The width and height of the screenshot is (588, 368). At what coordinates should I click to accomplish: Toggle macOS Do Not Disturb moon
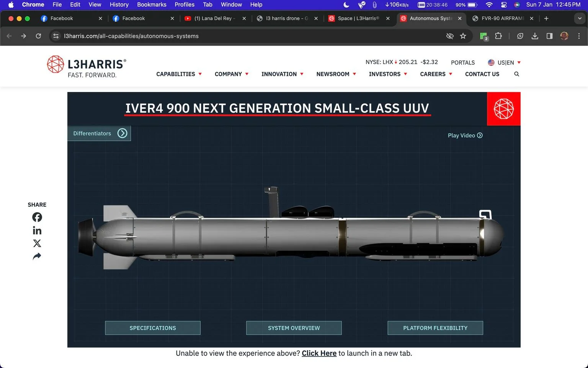pos(346,5)
